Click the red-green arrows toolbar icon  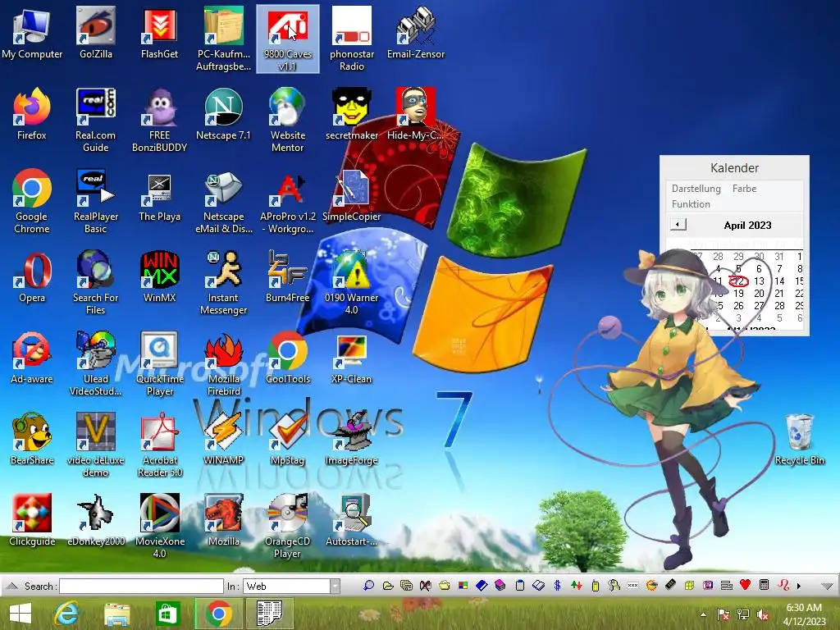point(577,586)
